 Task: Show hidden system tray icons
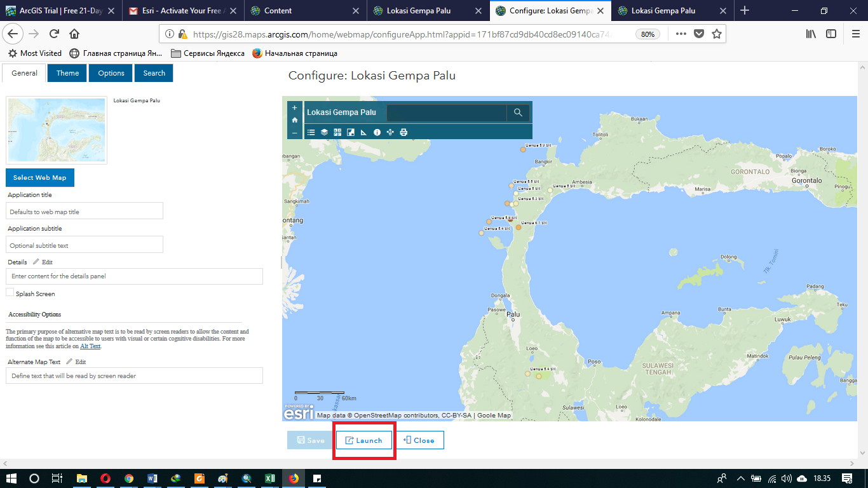pos(740,478)
